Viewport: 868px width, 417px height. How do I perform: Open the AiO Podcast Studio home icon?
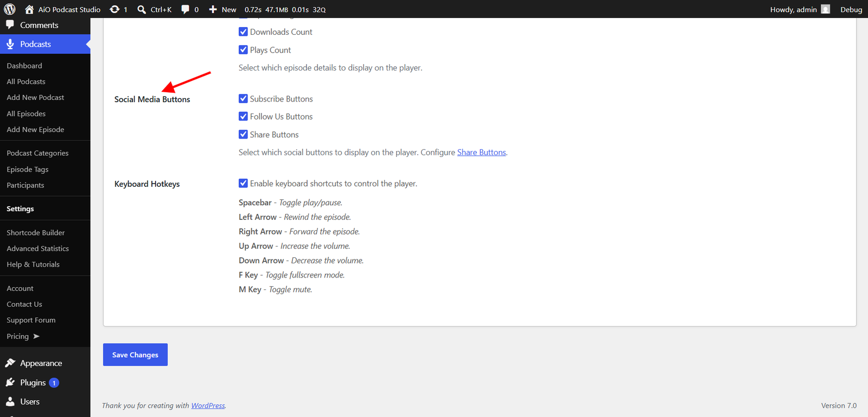[x=29, y=9]
